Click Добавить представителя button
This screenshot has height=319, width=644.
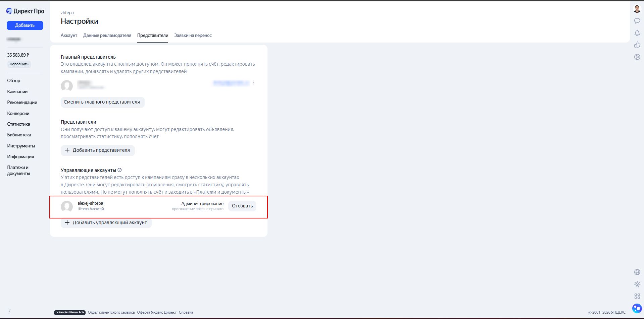point(98,150)
